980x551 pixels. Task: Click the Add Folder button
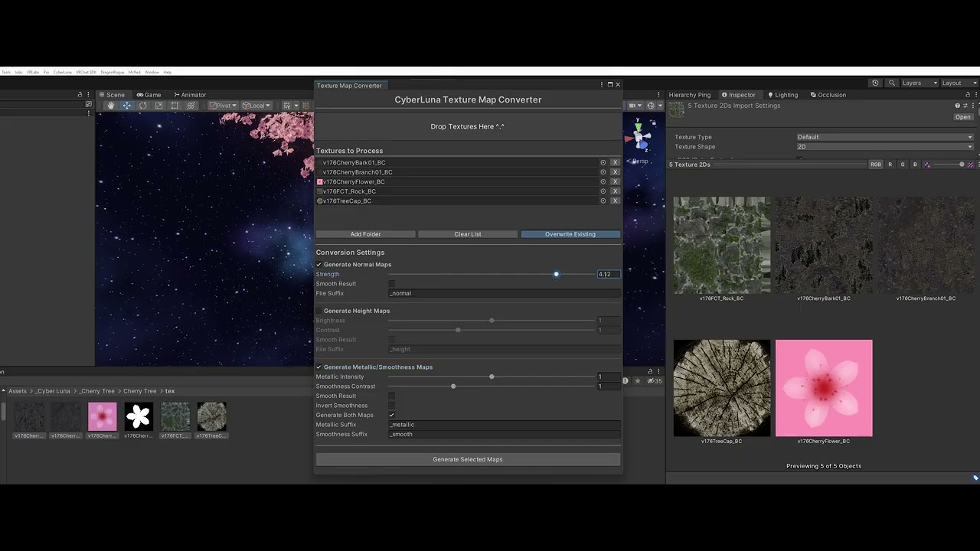click(x=366, y=234)
